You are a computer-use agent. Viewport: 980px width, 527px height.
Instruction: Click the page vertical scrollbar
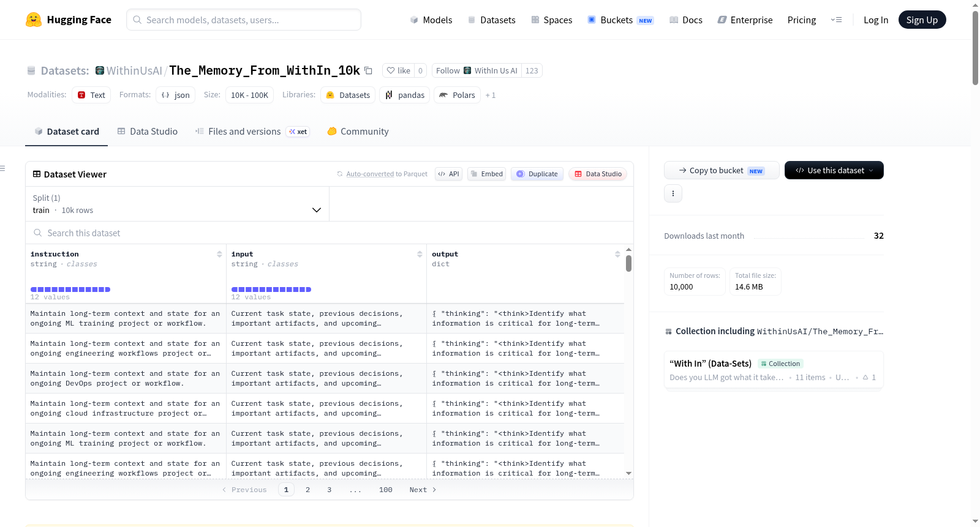coord(975,48)
